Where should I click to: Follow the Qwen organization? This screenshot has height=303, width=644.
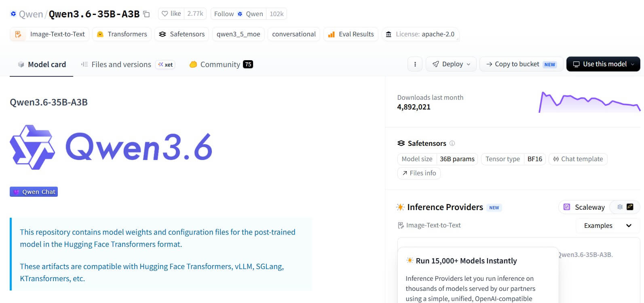pyautogui.click(x=239, y=14)
